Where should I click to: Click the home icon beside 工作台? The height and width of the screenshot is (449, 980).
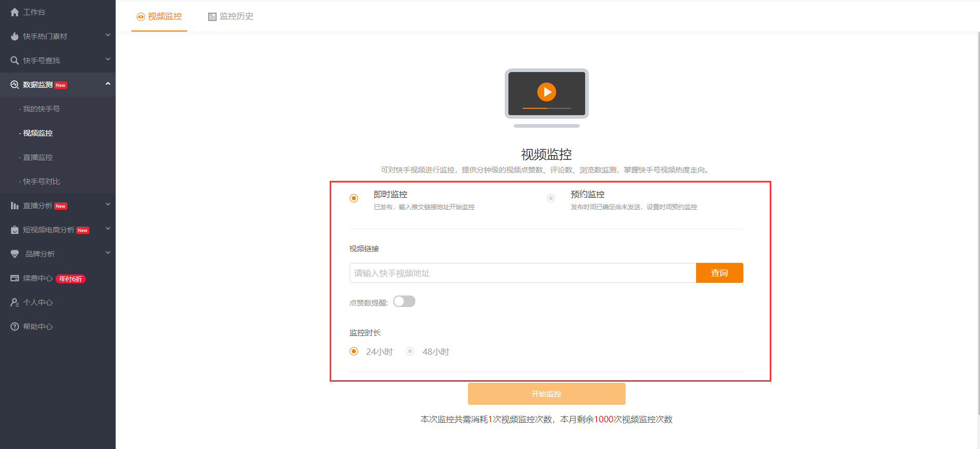click(15, 12)
